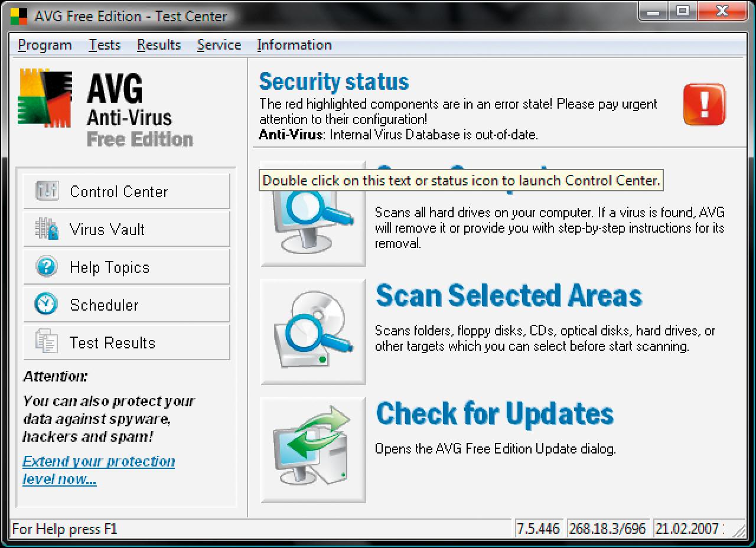Open the Service menu

click(219, 45)
